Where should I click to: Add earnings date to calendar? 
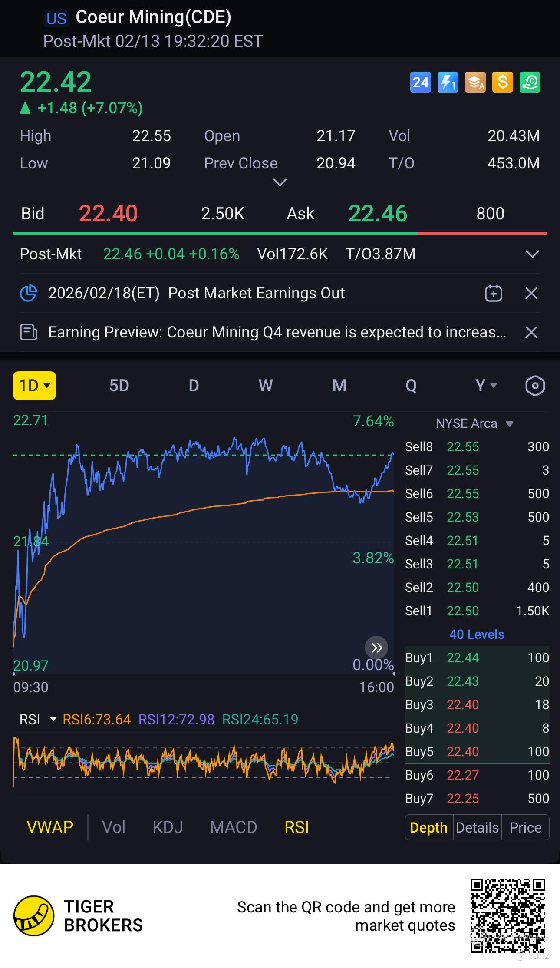pyautogui.click(x=493, y=293)
